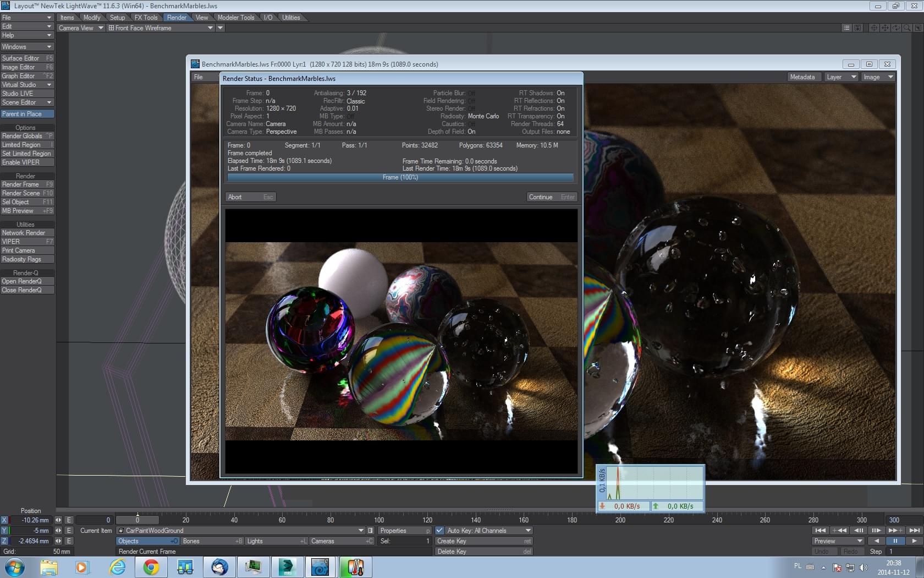The image size is (924, 578).
Task: Toggle the Y axis channel button
Action: click(4, 531)
